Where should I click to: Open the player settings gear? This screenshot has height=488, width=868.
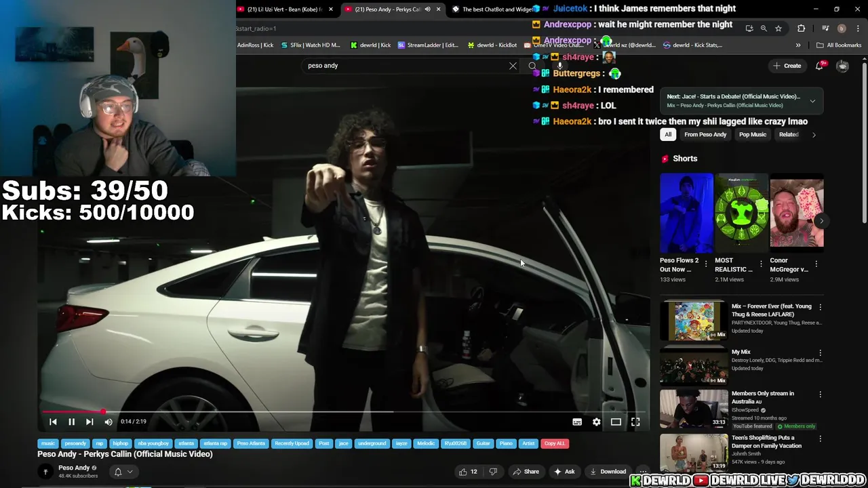click(596, 422)
